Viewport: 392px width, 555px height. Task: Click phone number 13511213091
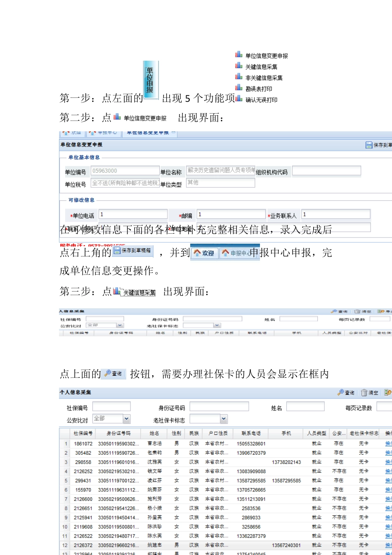click(251, 499)
